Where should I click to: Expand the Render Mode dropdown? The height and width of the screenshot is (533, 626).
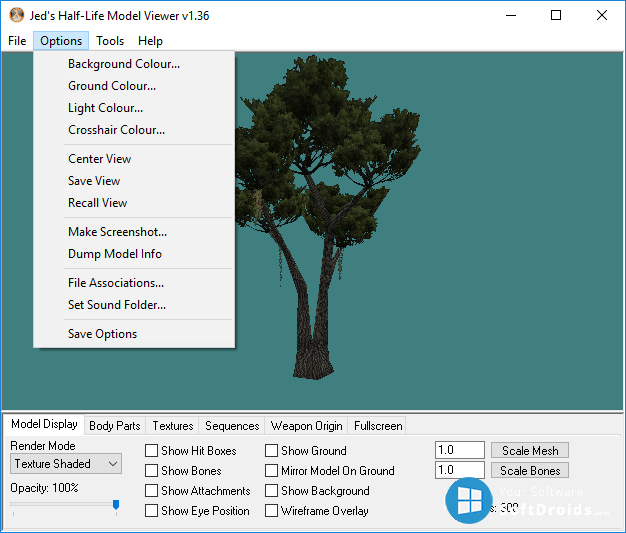pyautogui.click(x=66, y=464)
